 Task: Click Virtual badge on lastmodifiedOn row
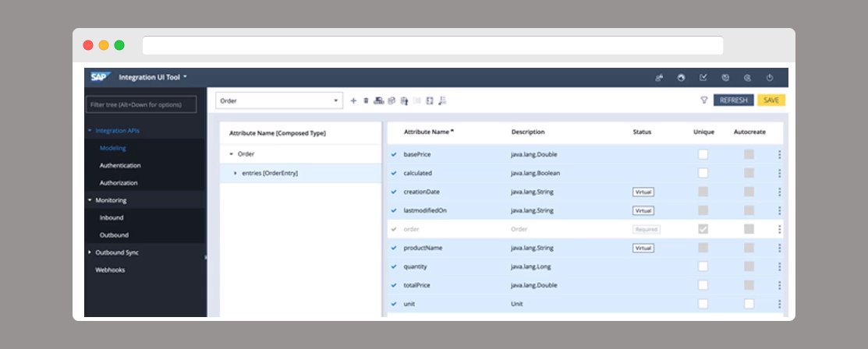point(643,211)
